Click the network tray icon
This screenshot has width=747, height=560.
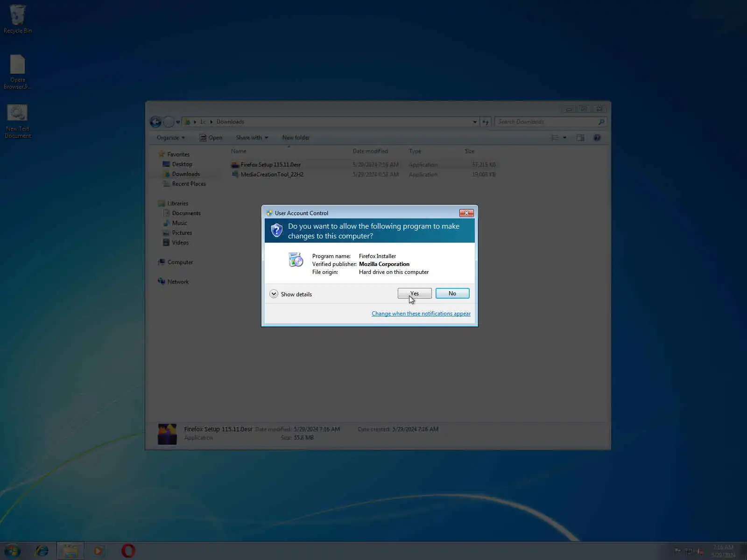coord(689,551)
